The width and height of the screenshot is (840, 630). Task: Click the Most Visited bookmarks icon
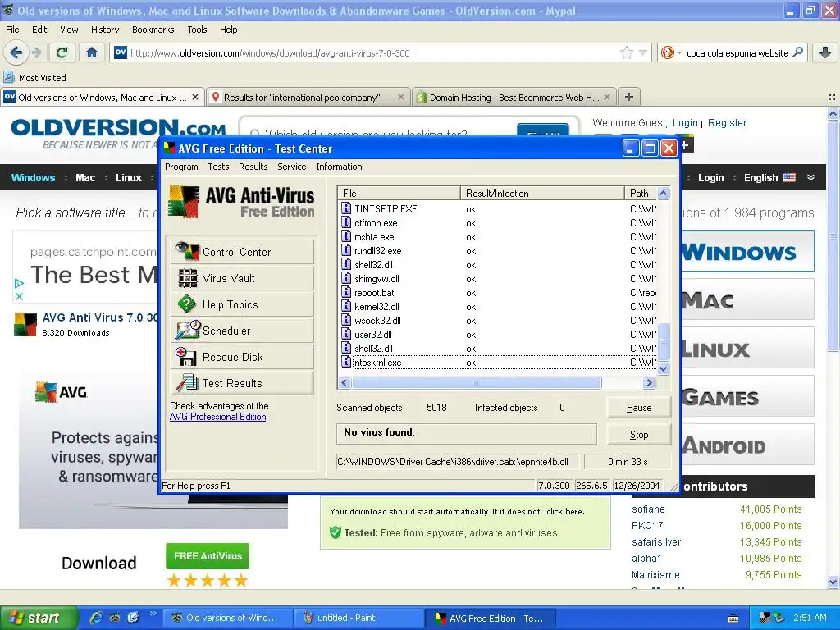pyautogui.click(x=9, y=77)
